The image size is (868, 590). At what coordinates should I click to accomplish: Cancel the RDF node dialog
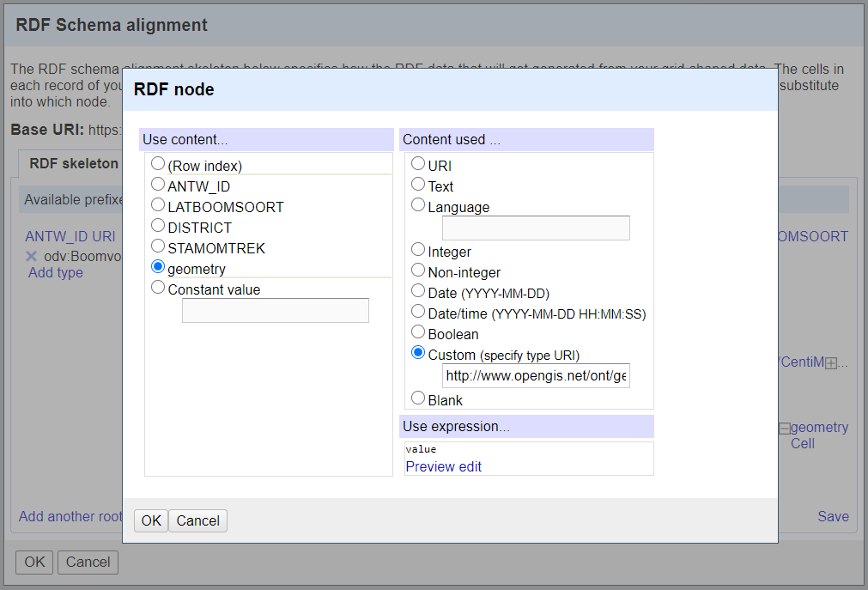click(x=197, y=520)
